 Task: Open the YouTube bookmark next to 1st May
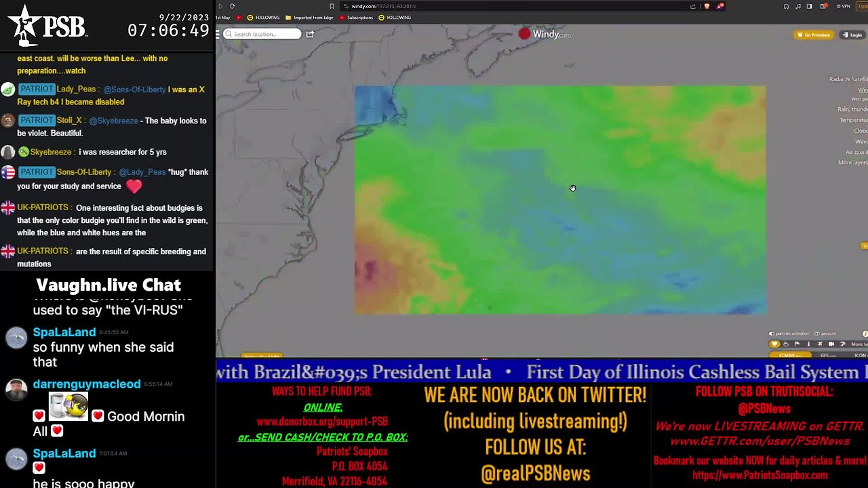coord(239,17)
